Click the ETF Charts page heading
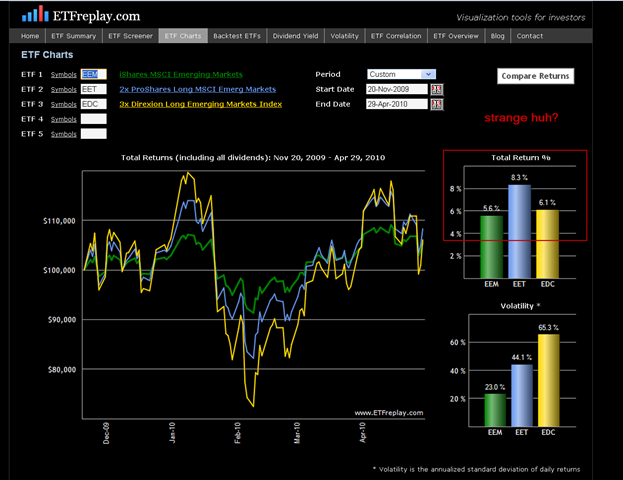This screenshot has width=623, height=480. [x=47, y=55]
